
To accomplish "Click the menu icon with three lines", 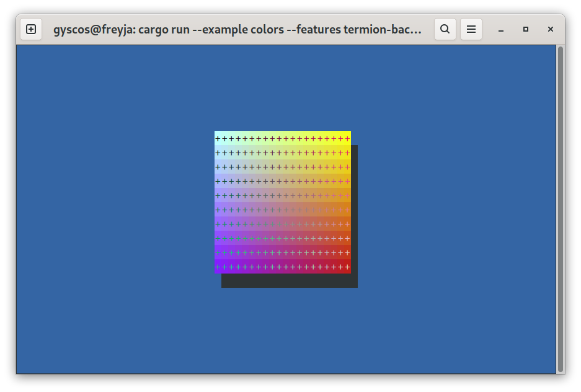I will click(x=471, y=29).
